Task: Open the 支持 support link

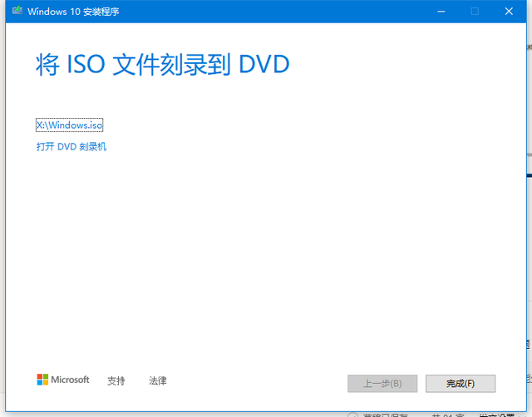Action: [x=116, y=380]
